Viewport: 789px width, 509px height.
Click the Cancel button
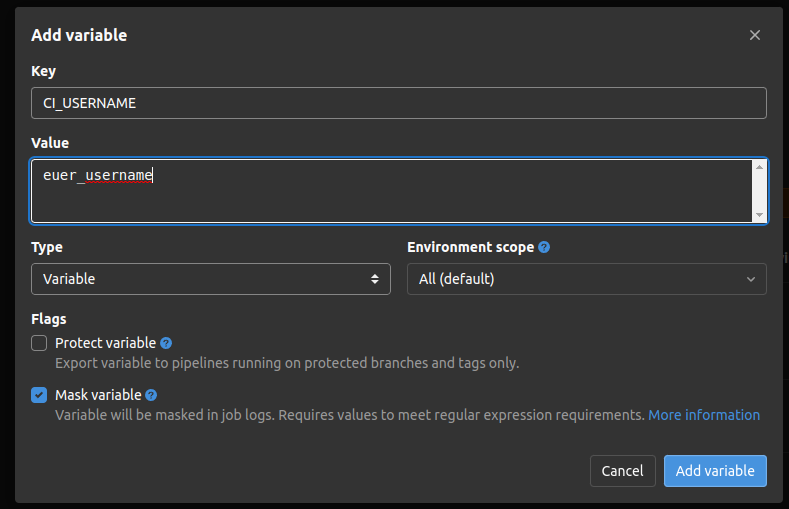click(x=622, y=471)
